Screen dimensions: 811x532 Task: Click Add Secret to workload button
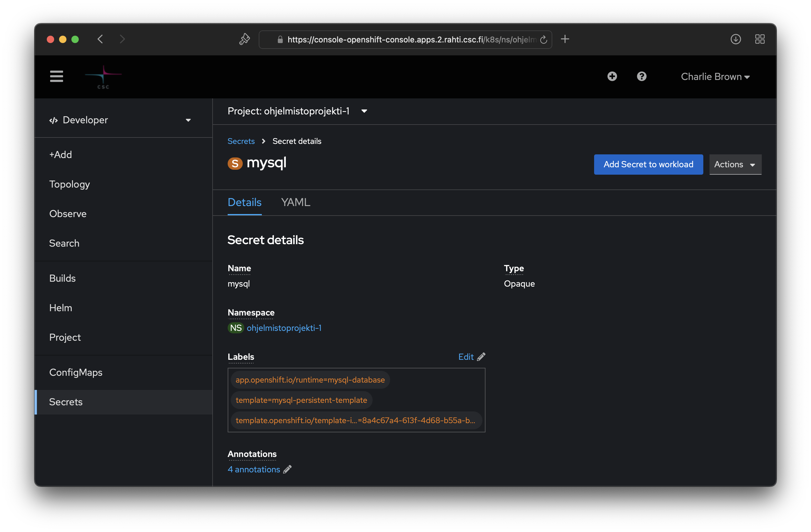click(648, 165)
